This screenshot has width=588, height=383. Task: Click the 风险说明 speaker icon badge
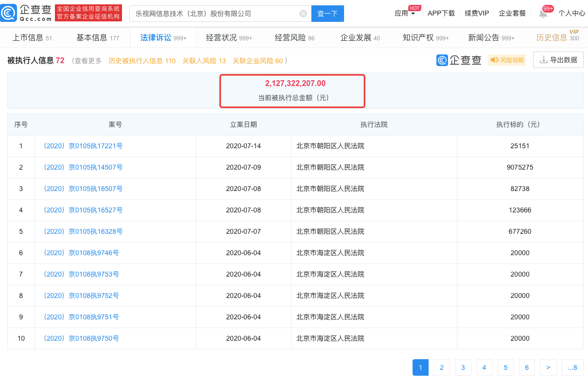507,60
